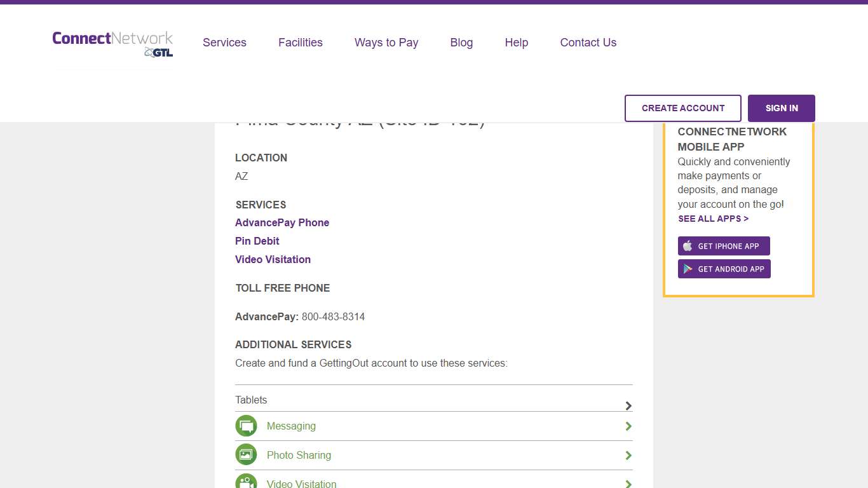Click the ConnectNetwork GTL logo
This screenshot has height=488, width=868.
point(112,44)
